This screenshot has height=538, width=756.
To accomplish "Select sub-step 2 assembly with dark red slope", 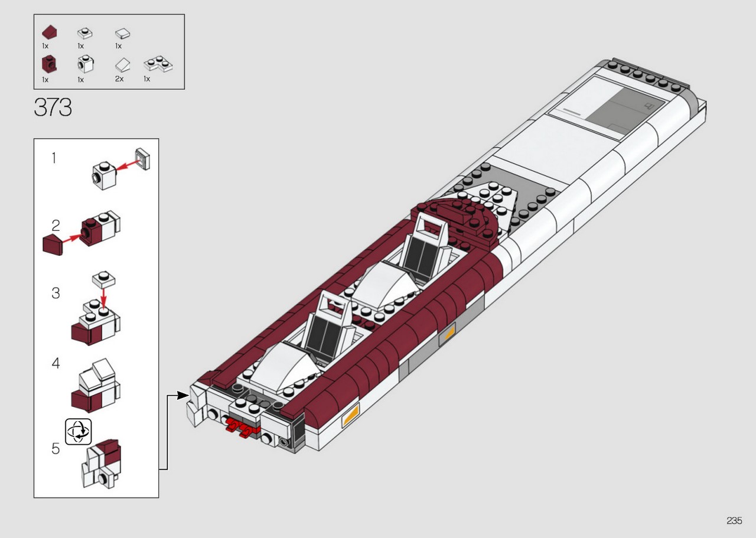I will (82, 233).
